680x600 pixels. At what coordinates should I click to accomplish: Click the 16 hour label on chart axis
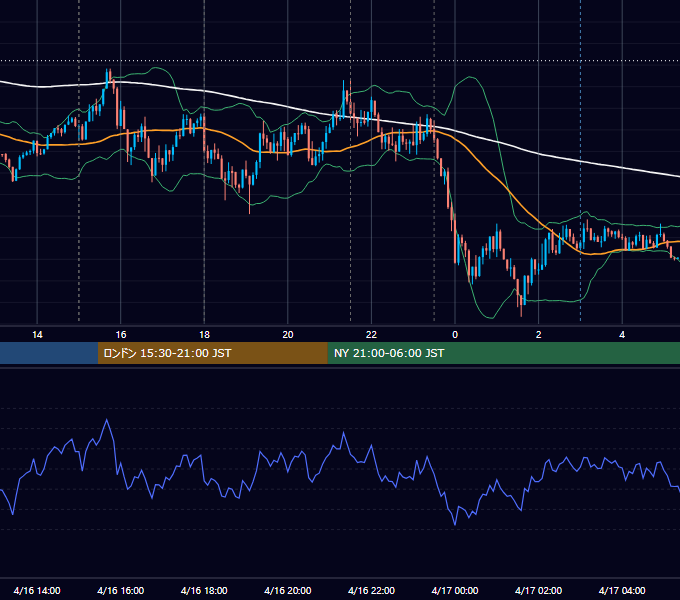(121, 335)
